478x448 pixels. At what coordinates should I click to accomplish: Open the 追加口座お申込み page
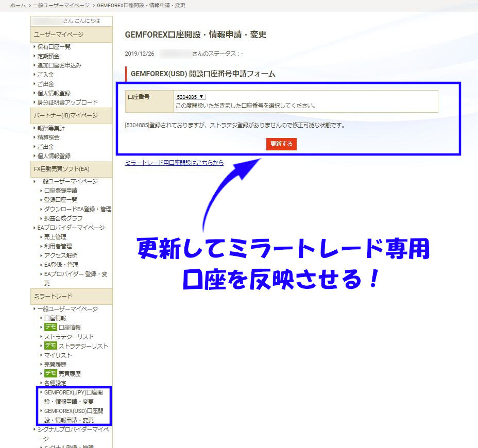(59, 65)
